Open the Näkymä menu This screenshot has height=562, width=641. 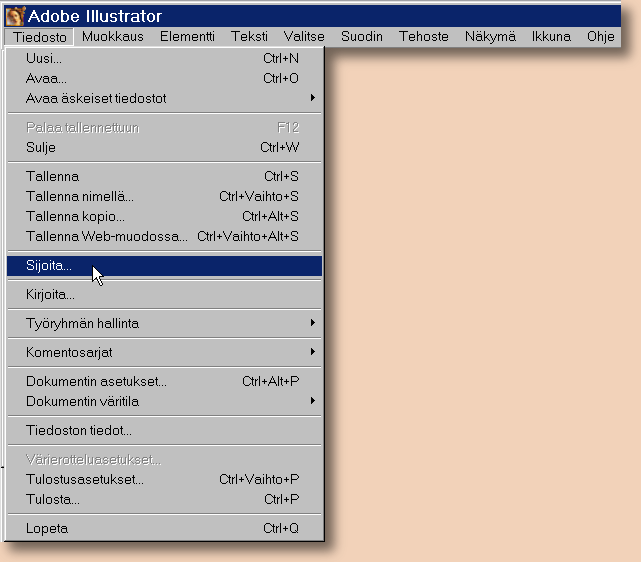coord(490,37)
